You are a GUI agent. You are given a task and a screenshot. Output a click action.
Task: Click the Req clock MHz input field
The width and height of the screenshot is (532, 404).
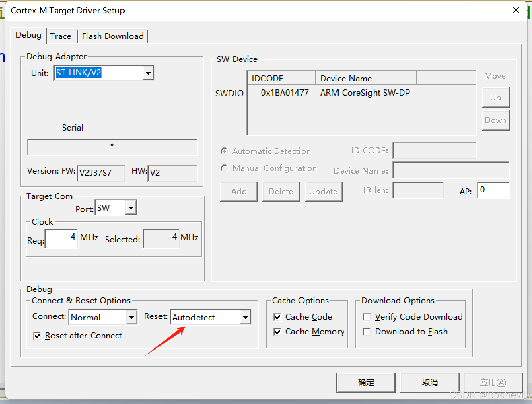pos(62,238)
